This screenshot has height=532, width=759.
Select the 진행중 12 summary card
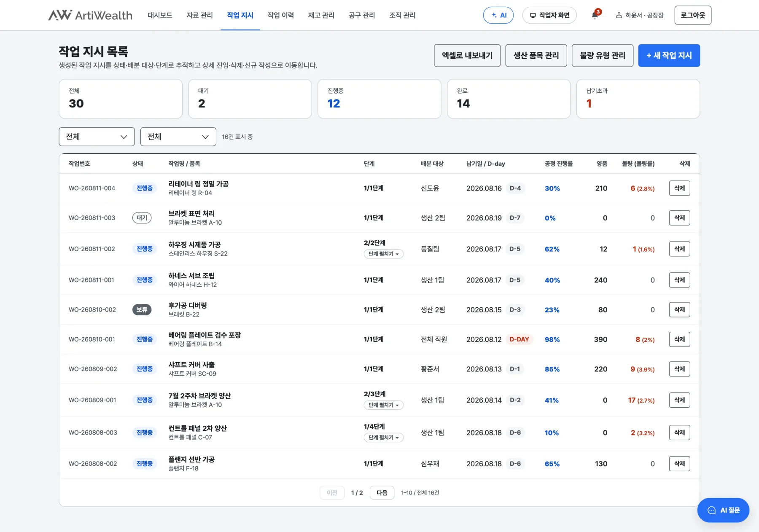(379, 99)
